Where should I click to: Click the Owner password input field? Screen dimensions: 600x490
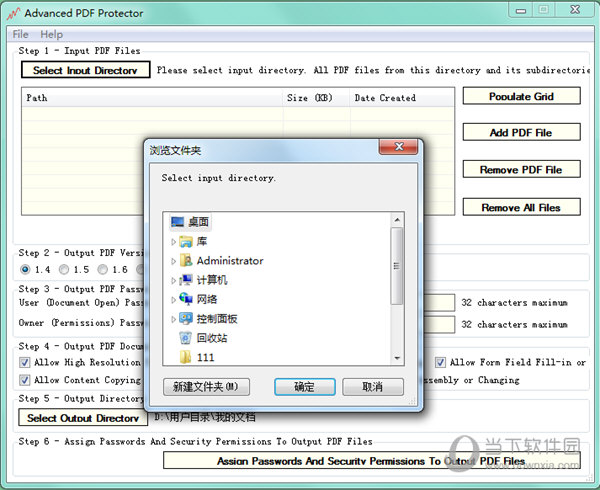pos(439,324)
